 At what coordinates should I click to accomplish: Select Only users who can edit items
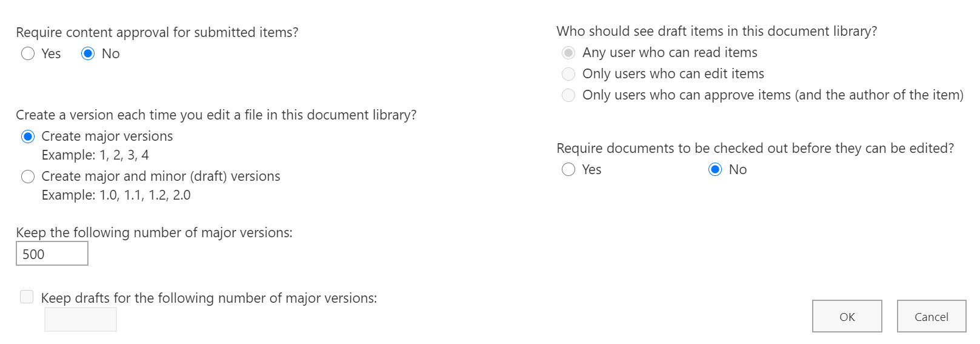pos(568,74)
